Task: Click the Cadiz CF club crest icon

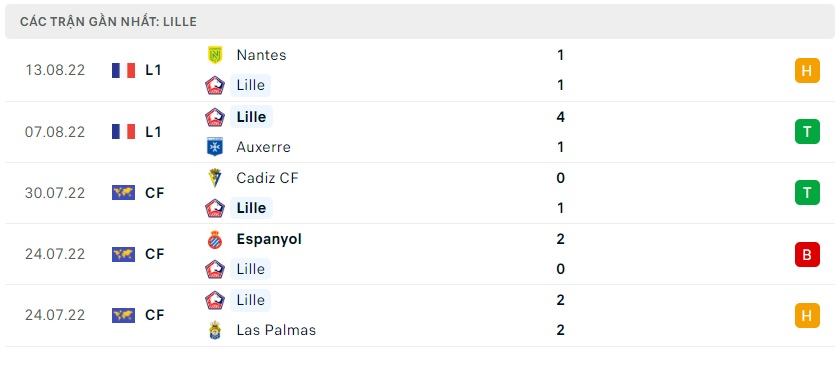Action: tap(215, 178)
